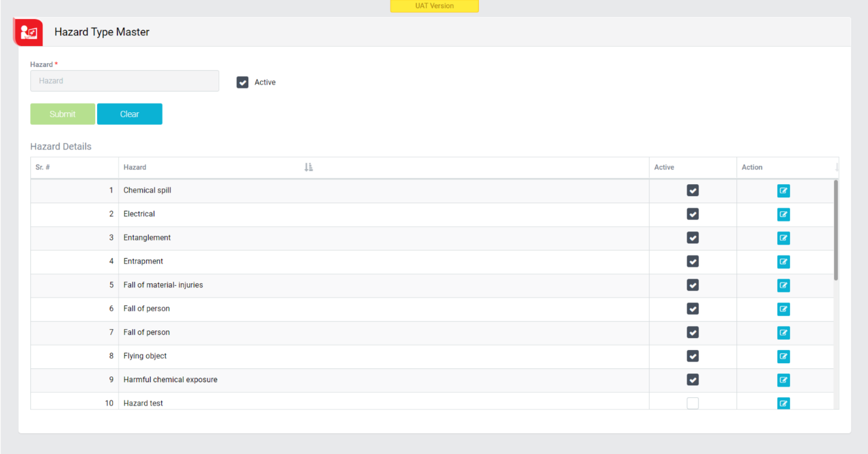The image size is (868, 454).
Task: Toggle Active for row 6 Fall of person
Action: [x=693, y=308]
